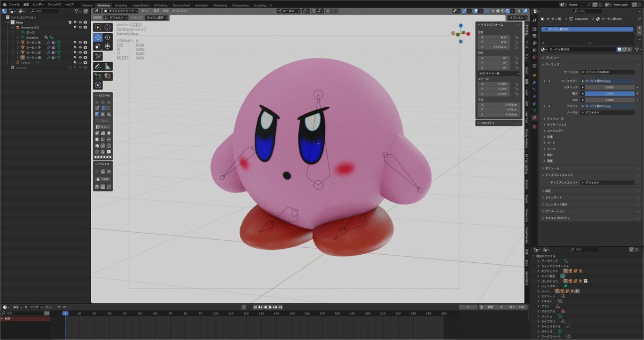This screenshot has height=340, width=644.
Task: Open the ファイル menu
Action: coord(14,4)
